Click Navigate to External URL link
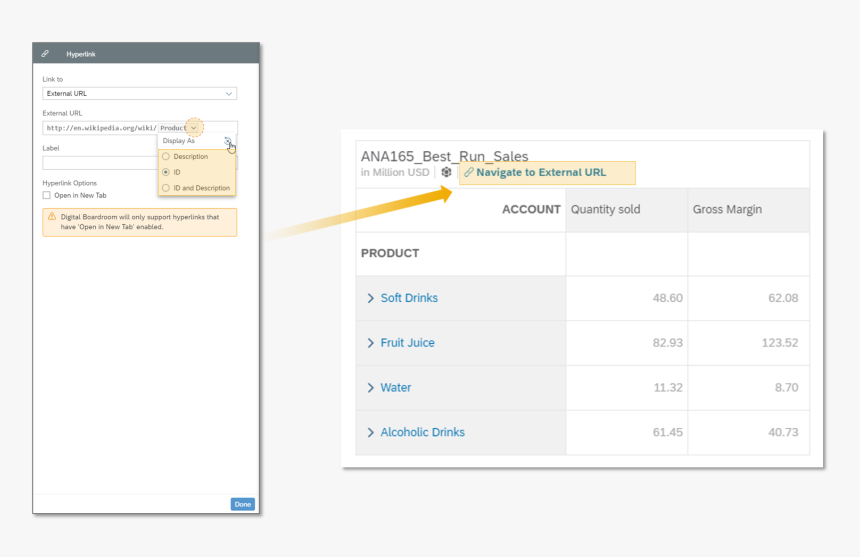The width and height of the screenshot is (860, 557). click(x=540, y=173)
